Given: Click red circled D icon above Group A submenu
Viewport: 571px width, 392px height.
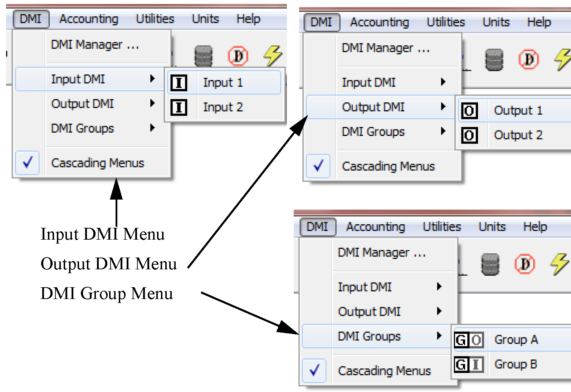Looking at the screenshot, I should click(524, 264).
